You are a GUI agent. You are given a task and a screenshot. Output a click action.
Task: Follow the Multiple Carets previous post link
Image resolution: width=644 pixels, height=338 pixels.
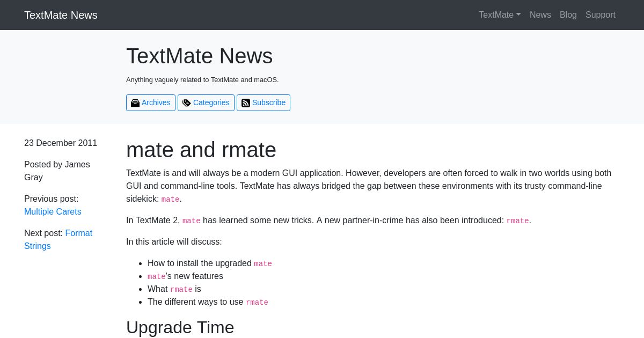click(53, 211)
